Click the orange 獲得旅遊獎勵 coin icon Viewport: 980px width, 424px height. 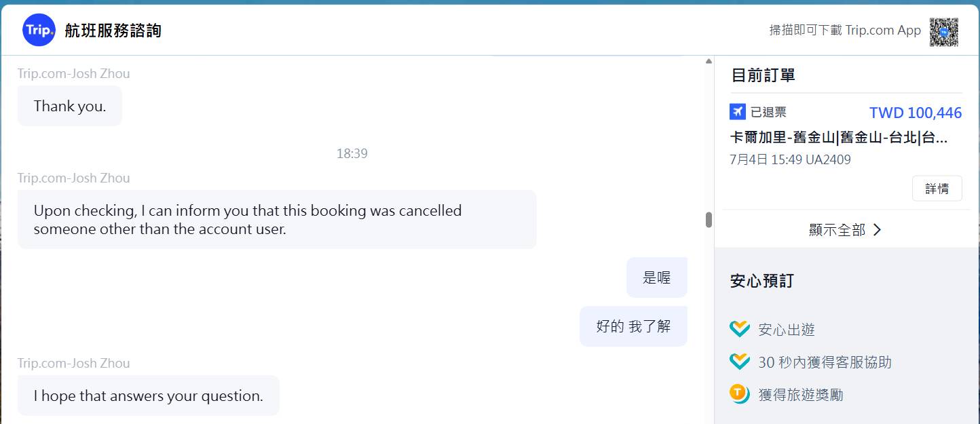click(739, 394)
